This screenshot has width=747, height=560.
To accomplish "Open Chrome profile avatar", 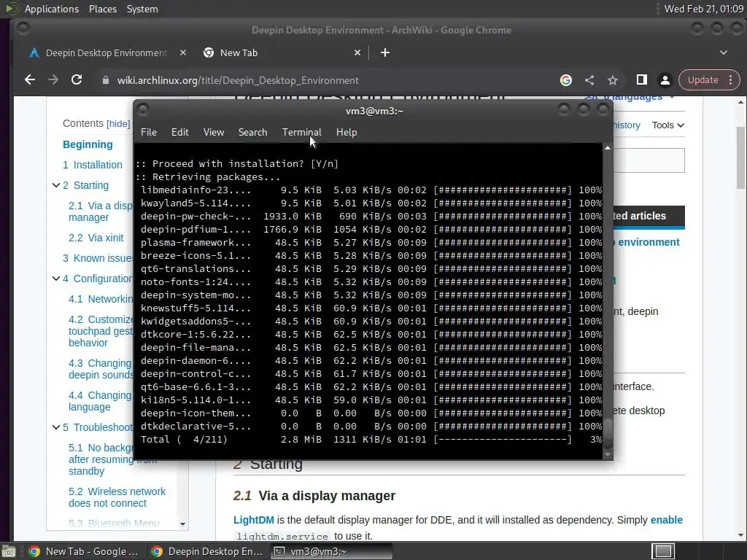I will (665, 80).
